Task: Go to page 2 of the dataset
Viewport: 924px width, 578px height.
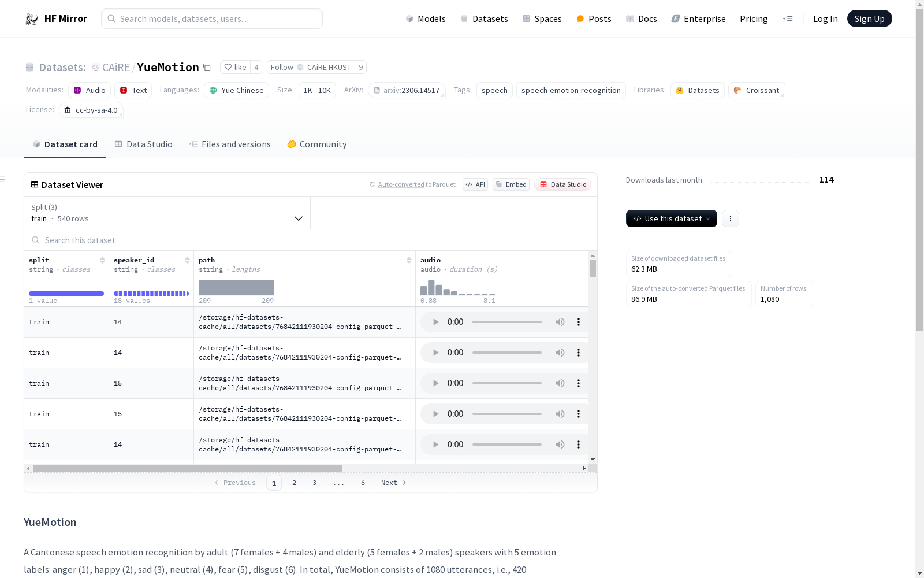Action: (x=294, y=483)
